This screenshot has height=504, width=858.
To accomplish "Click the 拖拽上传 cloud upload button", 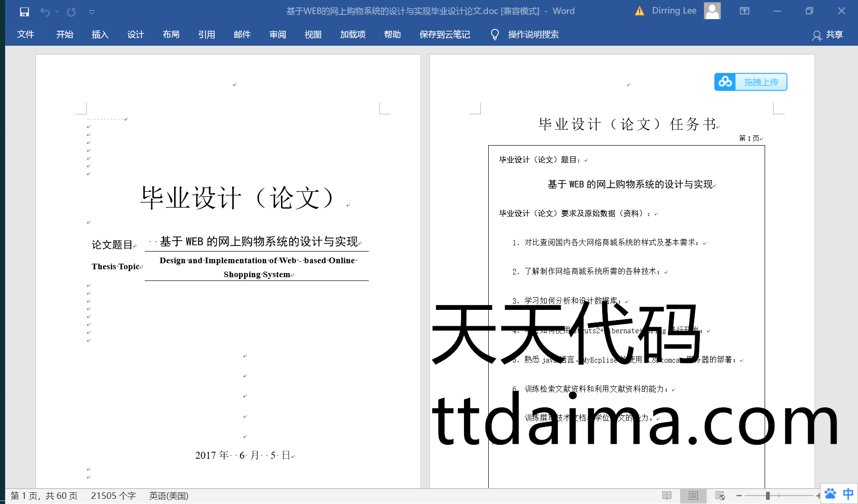I will [x=750, y=82].
